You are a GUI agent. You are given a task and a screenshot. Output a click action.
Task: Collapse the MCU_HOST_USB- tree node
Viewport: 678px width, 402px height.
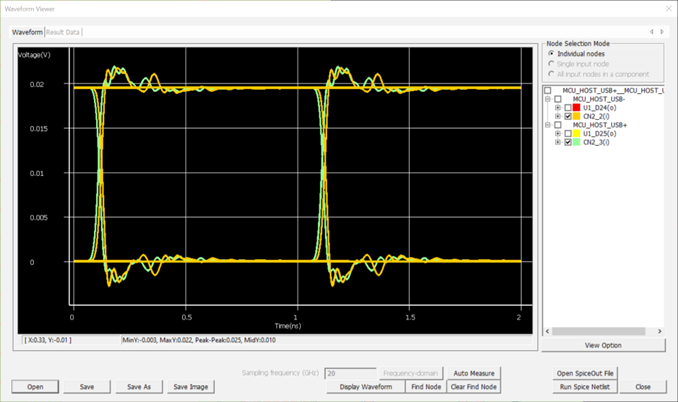(548, 99)
